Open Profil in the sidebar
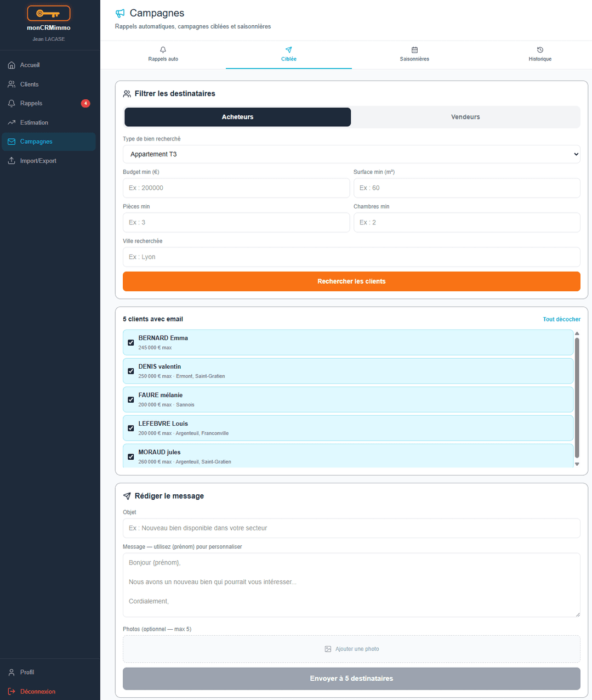592x700 pixels. (48, 672)
